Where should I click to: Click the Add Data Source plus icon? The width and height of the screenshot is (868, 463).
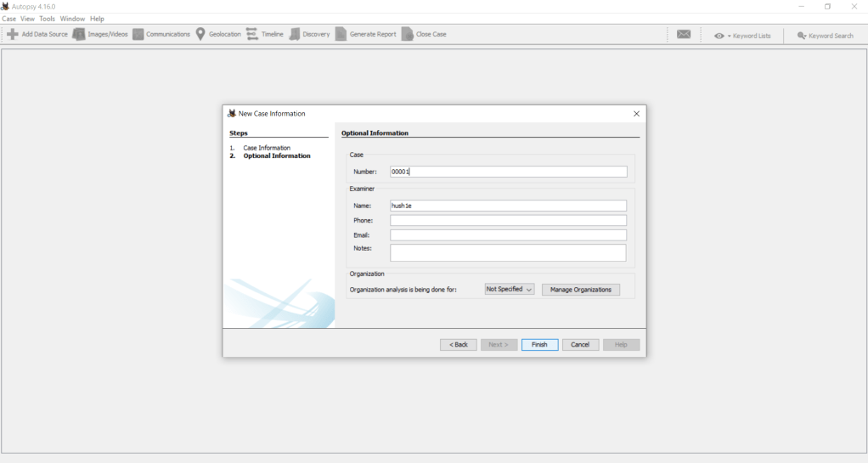pyautogui.click(x=12, y=34)
